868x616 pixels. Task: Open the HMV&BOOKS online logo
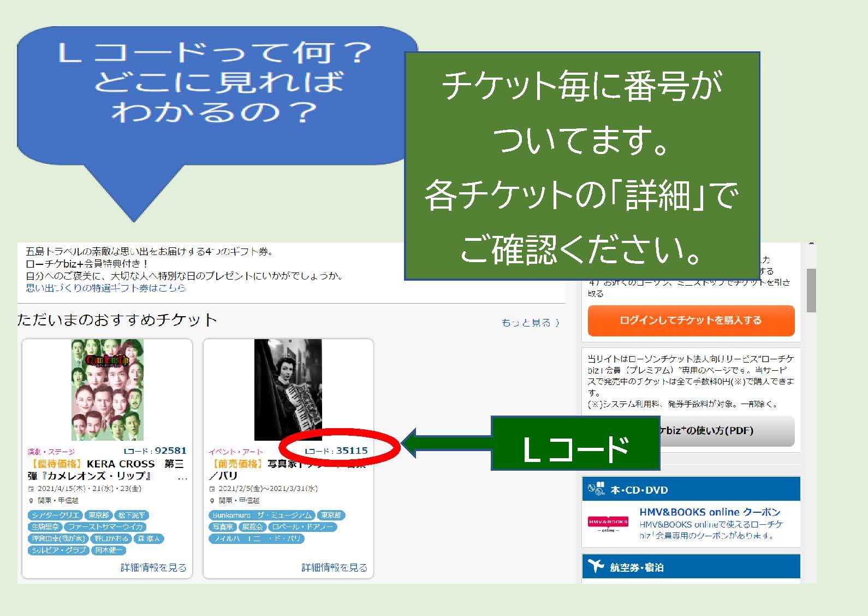click(608, 523)
